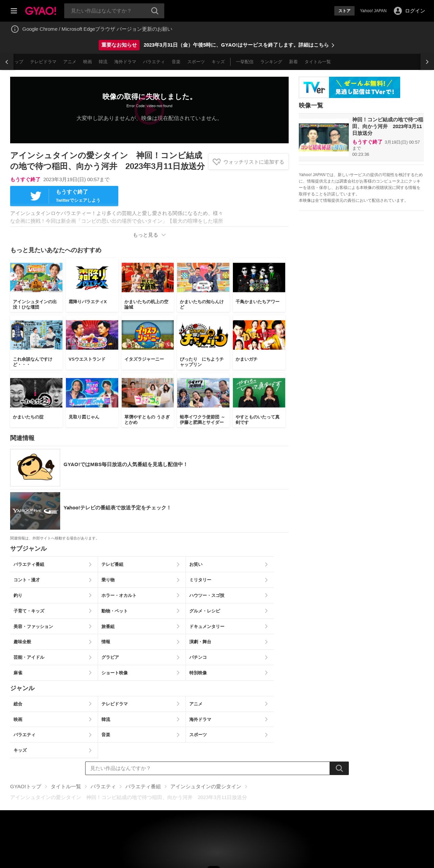This screenshot has height=868, width=434.
Task: Open the グラビア subgenre row
Action: pyautogui.click(x=142, y=657)
